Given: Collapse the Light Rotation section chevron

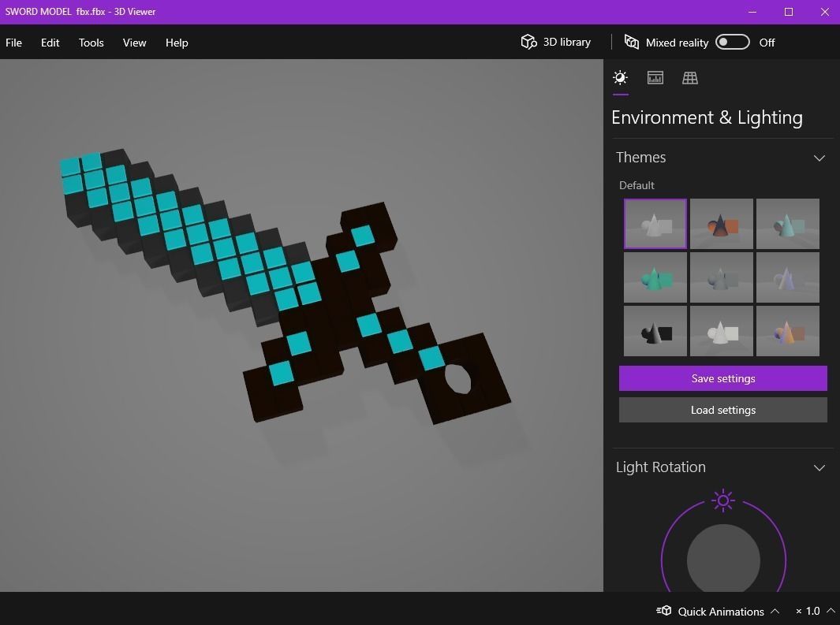Looking at the screenshot, I should coord(819,467).
